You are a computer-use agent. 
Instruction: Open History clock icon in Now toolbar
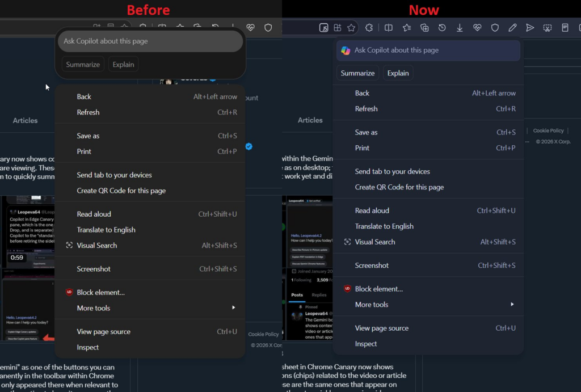[x=442, y=28]
